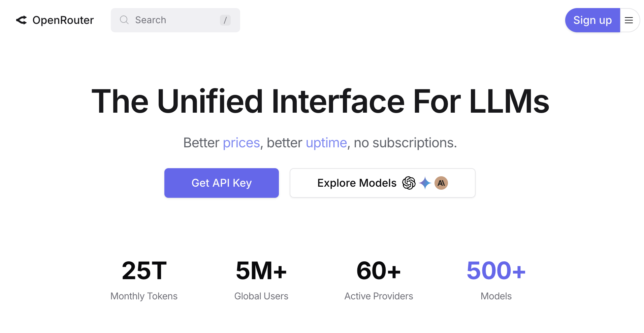Follow the "uptime" link
Viewport: 644px width, 333px height.
326,143
